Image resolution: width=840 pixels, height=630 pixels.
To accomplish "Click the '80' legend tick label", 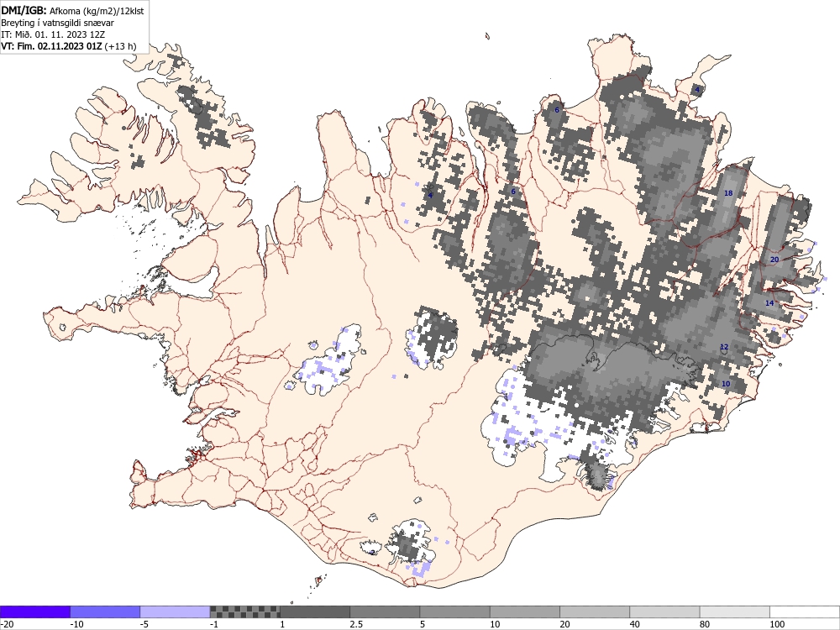I will pos(705,624).
